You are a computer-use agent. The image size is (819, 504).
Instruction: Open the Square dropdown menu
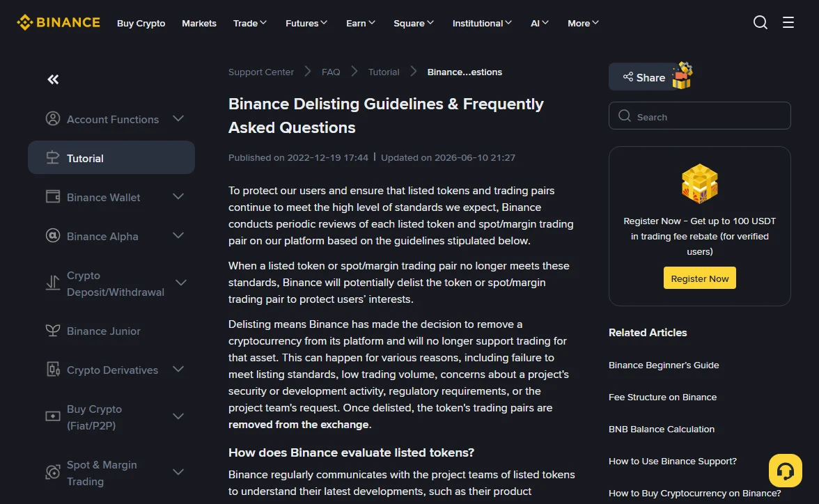[414, 23]
